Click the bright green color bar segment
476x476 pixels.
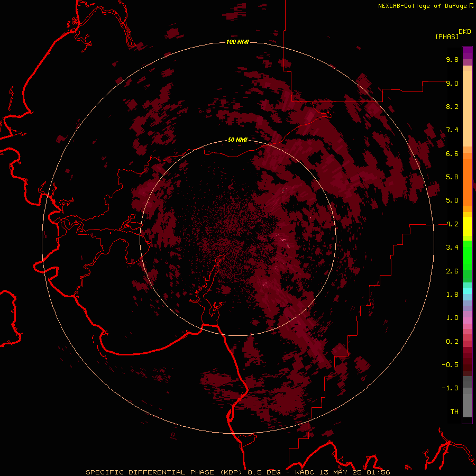click(467, 255)
